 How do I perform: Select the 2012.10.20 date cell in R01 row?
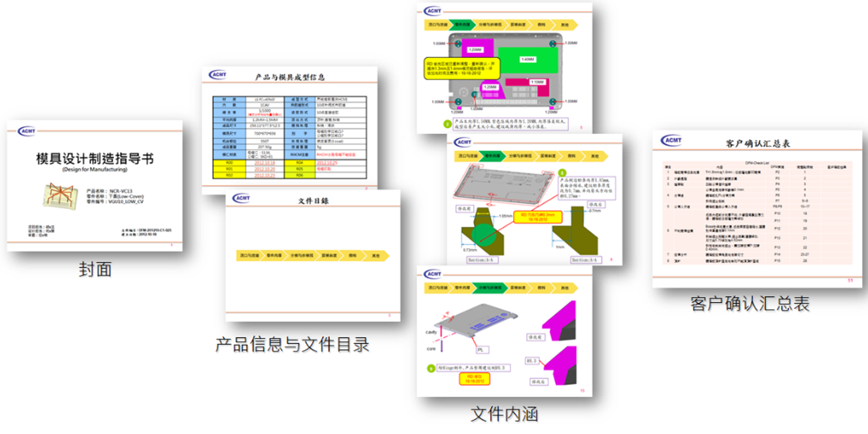point(265,169)
